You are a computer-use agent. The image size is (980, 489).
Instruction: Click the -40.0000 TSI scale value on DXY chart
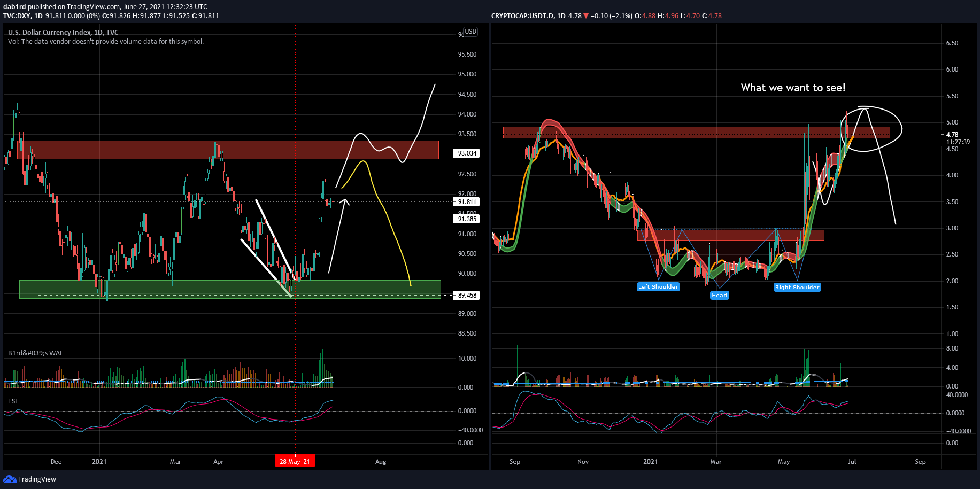click(x=470, y=430)
